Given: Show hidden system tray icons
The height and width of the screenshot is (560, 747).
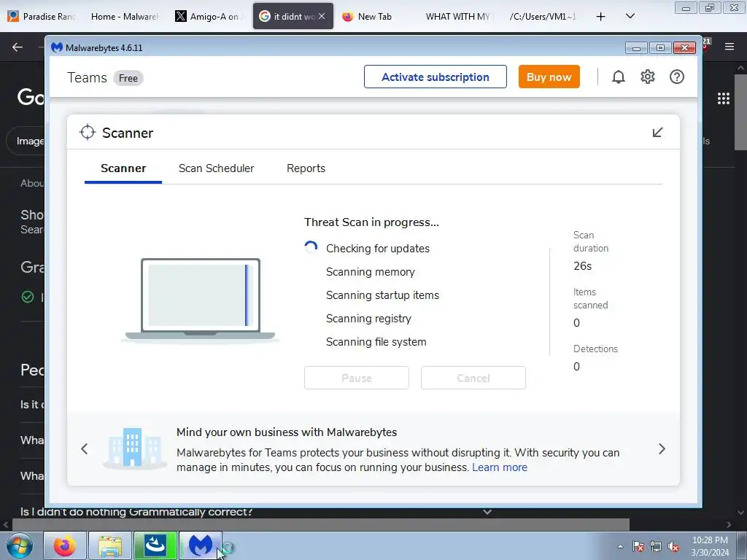Looking at the screenshot, I should [x=620, y=547].
